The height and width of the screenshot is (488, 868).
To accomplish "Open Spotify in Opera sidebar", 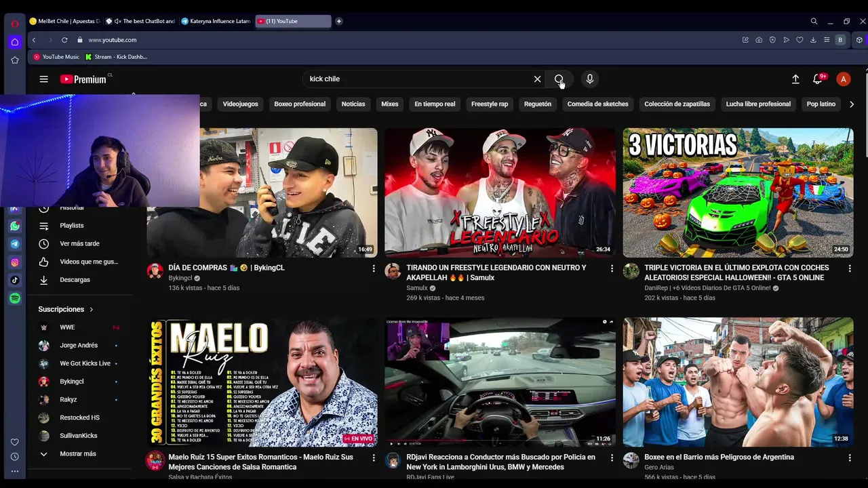I will 15,298.
